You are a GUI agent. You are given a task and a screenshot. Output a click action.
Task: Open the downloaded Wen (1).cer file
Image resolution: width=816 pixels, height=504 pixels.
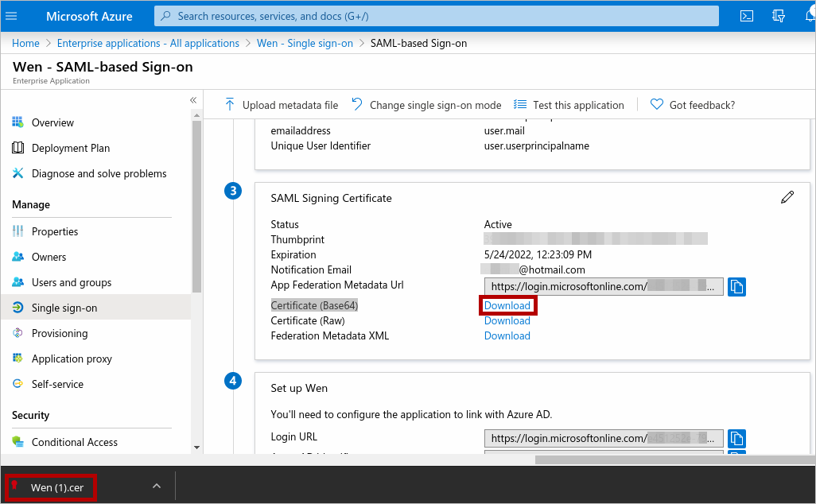56,487
